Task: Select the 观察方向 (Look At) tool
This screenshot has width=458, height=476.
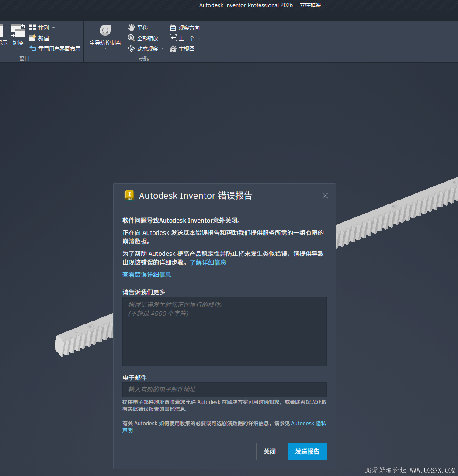Action: [185, 28]
